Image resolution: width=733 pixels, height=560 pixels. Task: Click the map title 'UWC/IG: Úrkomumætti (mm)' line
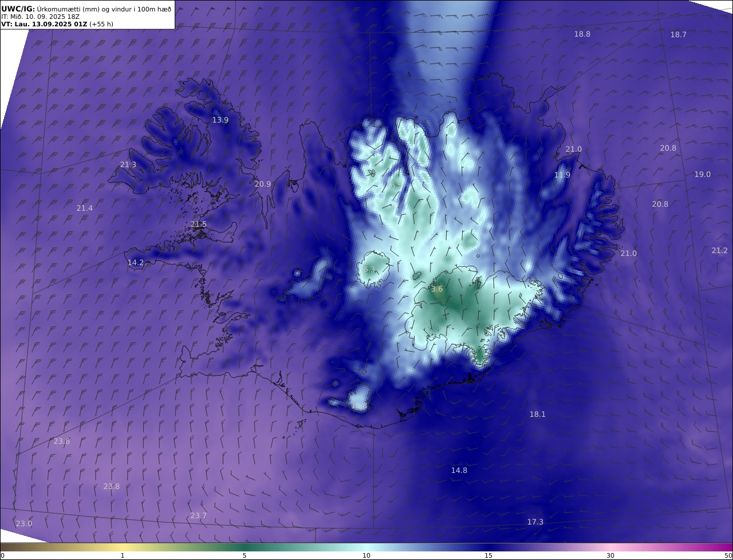tap(86, 9)
